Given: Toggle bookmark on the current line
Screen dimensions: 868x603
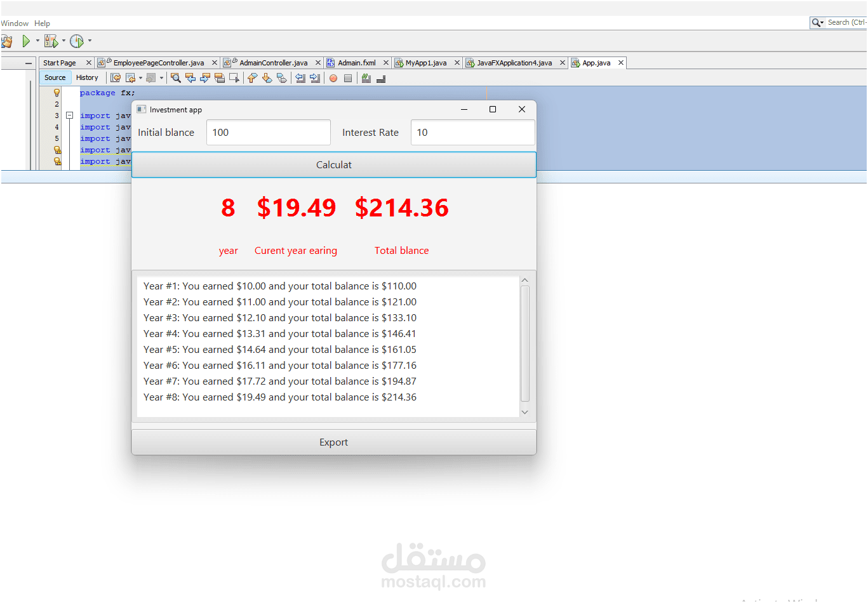Looking at the screenshot, I should pos(282,78).
